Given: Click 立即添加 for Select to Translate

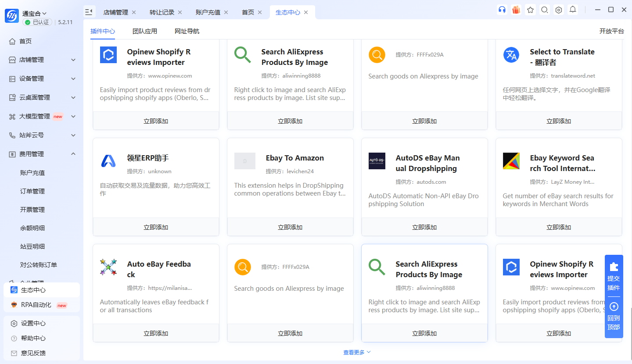Looking at the screenshot, I should coord(559,121).
